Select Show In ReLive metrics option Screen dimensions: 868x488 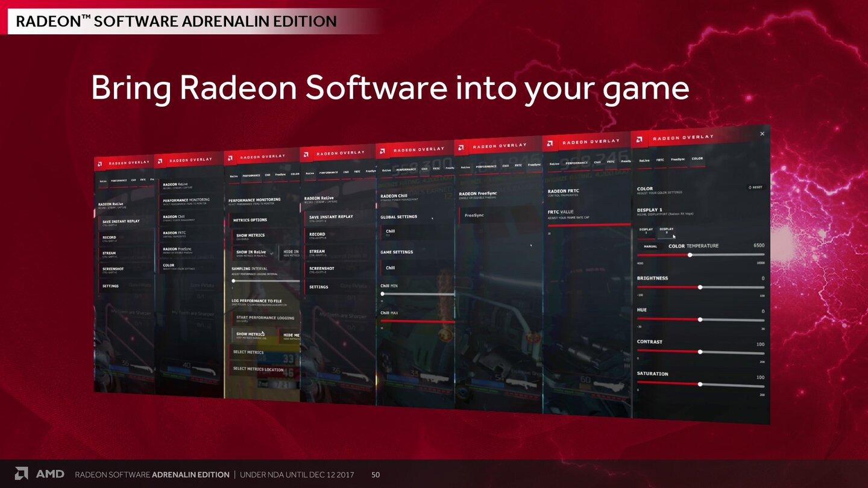[254, 254]
